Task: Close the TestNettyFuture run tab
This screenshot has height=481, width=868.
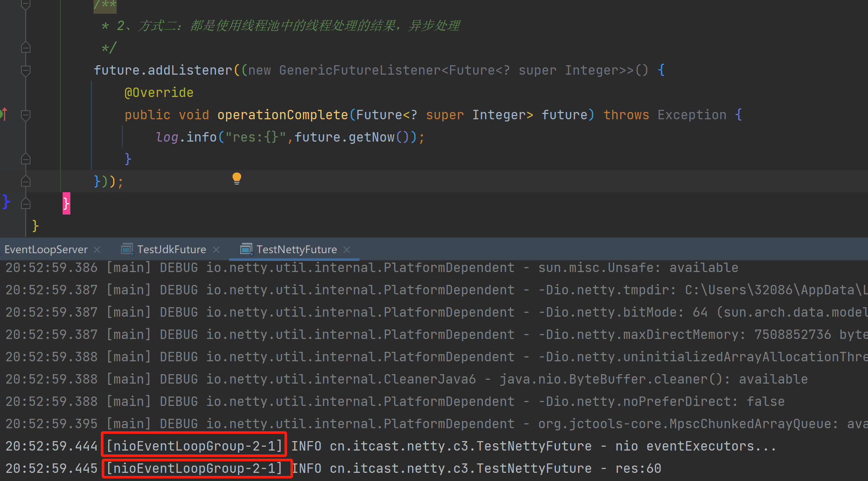Action: [x=347, y=250]
